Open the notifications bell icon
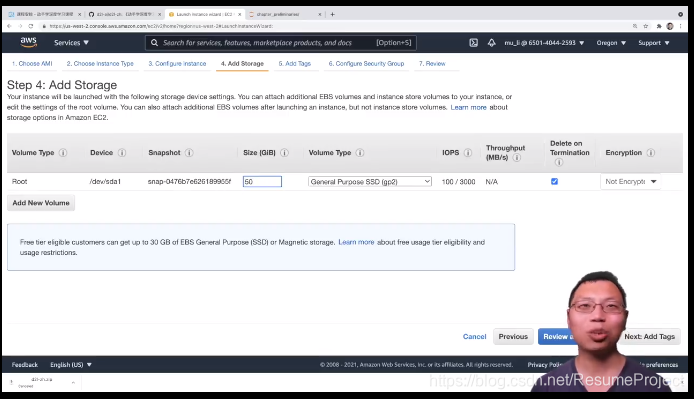The height and width of the screenshot is (399, 694). pyautogui.click(x=491, y=43)
